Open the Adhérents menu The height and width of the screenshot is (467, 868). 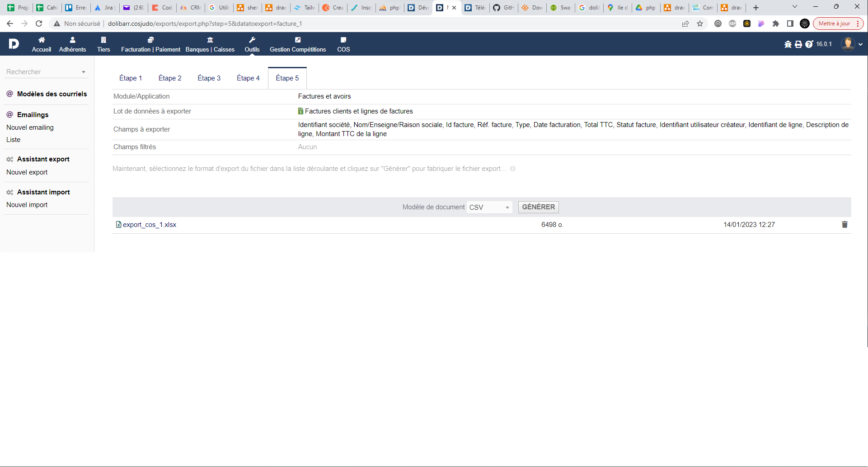click(x=72, y=44)
